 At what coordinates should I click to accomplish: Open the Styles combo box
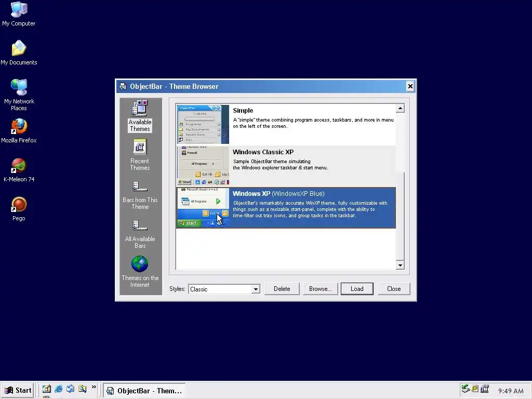(224, 289)
